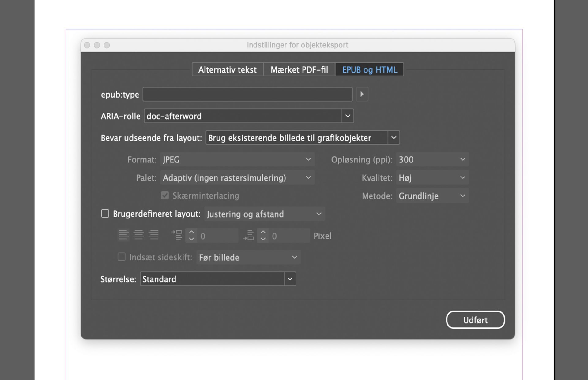Switch to the Alternativ tekst tab
Viewport: 588px width, 380px height.
[x=227, y=69]
